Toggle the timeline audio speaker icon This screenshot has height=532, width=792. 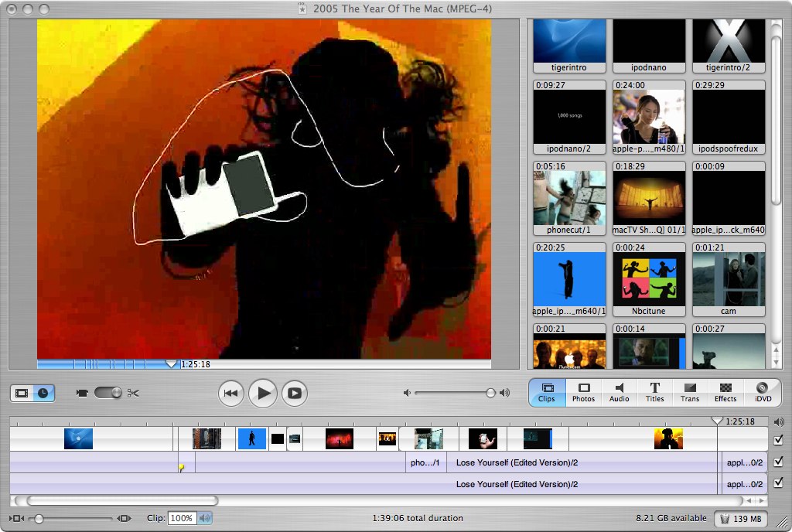(778, 422)
